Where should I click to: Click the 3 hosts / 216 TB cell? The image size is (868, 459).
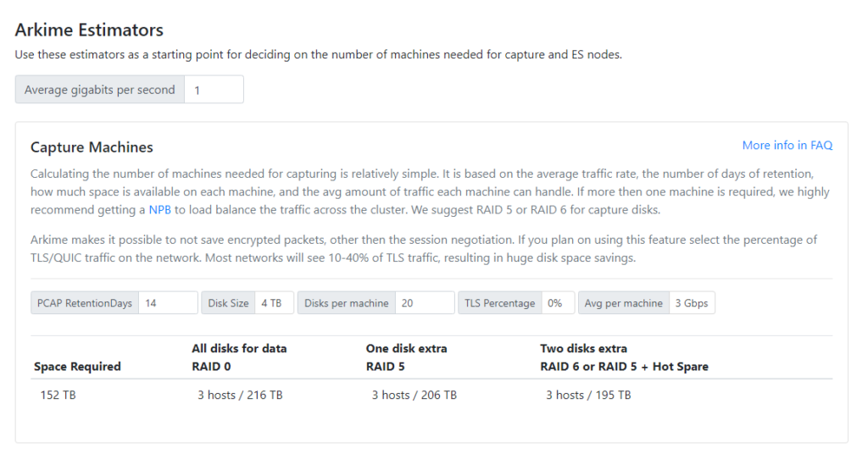click(x=240, y=395)
